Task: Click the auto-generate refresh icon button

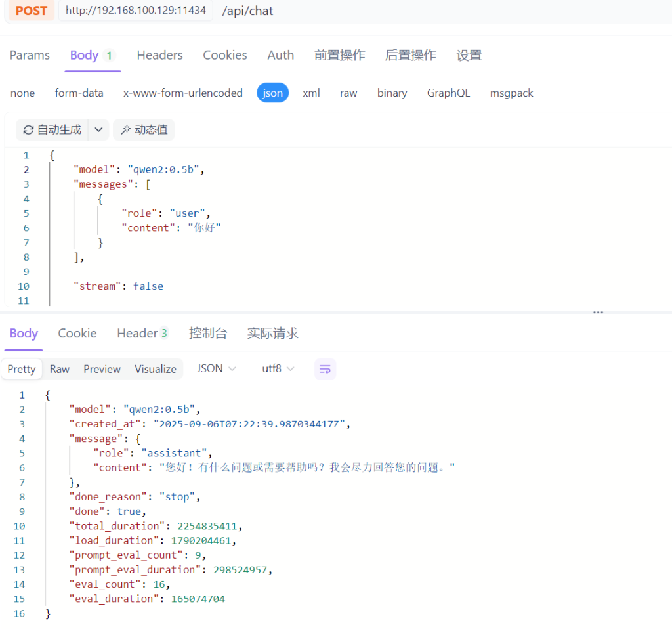Action: [52, 130]
